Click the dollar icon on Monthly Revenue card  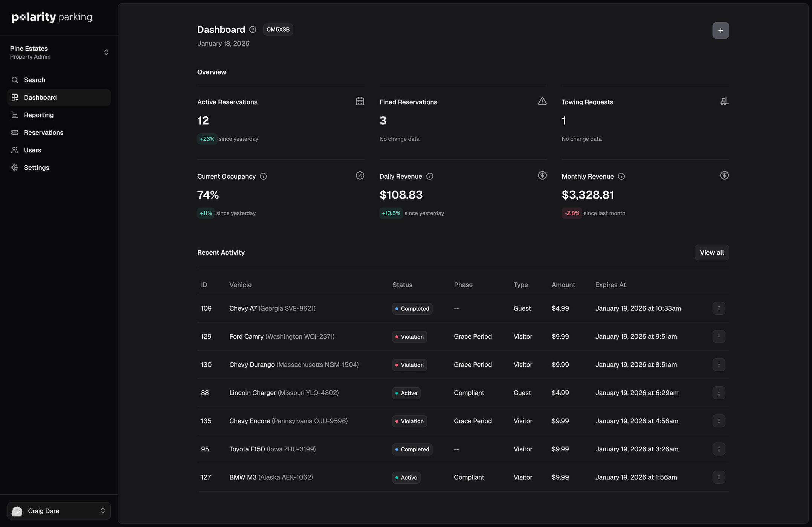pos(724,175)
